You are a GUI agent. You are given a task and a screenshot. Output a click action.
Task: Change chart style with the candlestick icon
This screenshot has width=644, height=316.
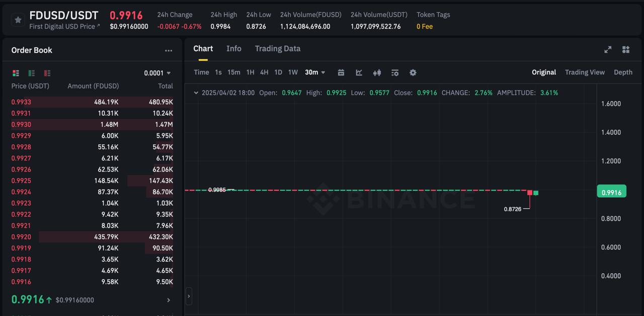tap(377, 72)
